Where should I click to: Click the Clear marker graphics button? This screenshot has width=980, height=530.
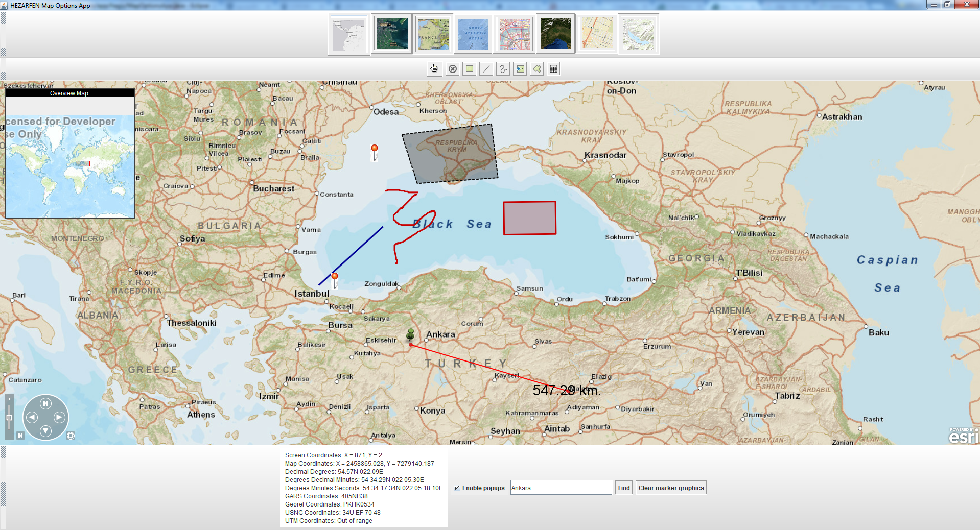[671, 488]
